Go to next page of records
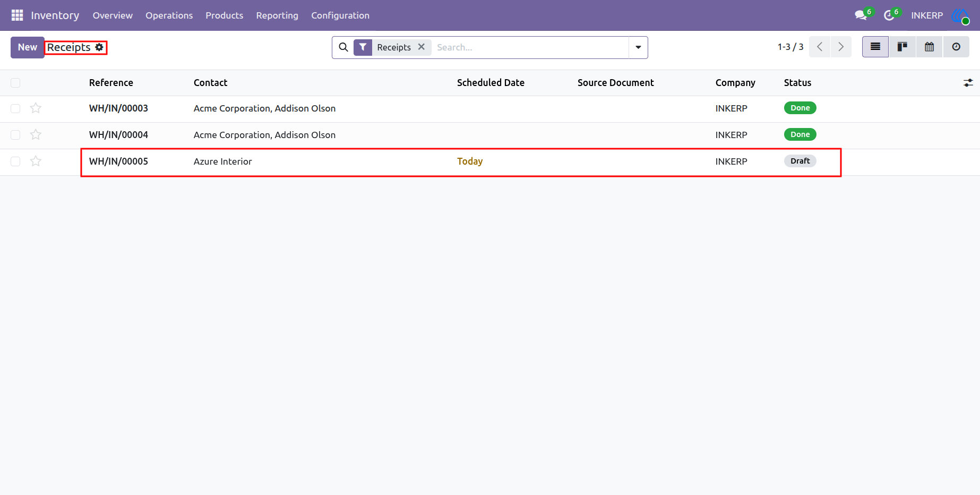Image resolution: width=980 pixels, height=495 pixels. (841, 47)
